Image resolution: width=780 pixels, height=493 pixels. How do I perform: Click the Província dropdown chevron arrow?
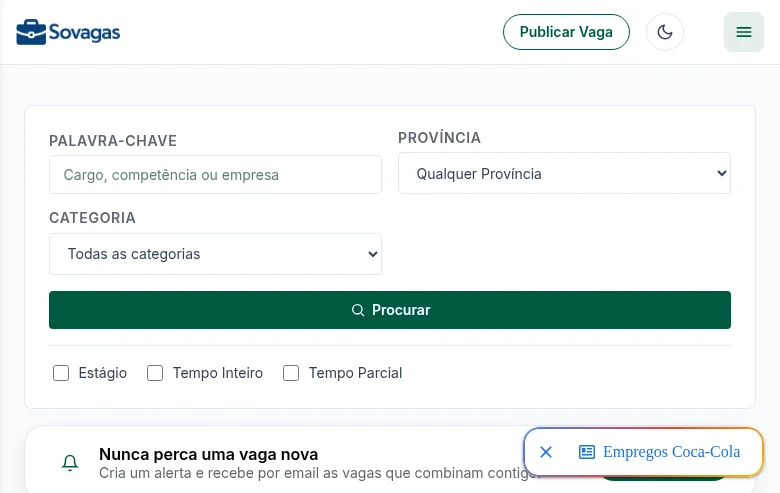pos(721,173)
